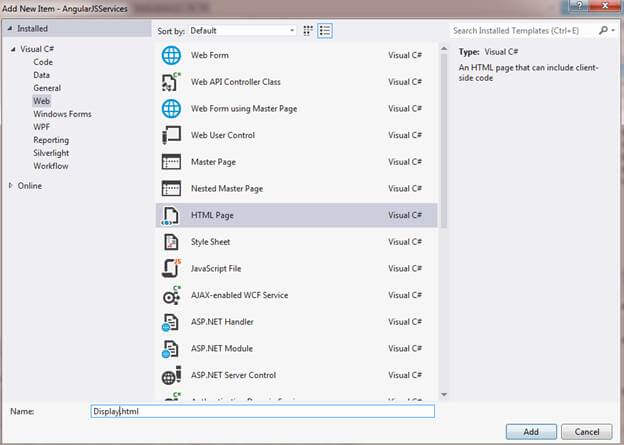Click the 'Web API Controller Class' name
Image resolution: width=624 pixels, height=445 pixels.
coord(236,82)
